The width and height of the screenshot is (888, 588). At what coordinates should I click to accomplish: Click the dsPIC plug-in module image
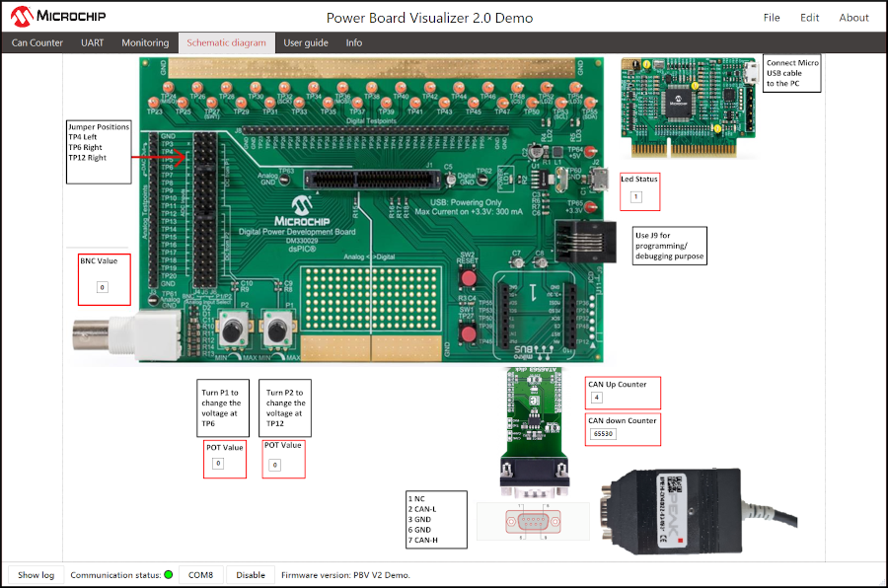(x=688, y=106)
